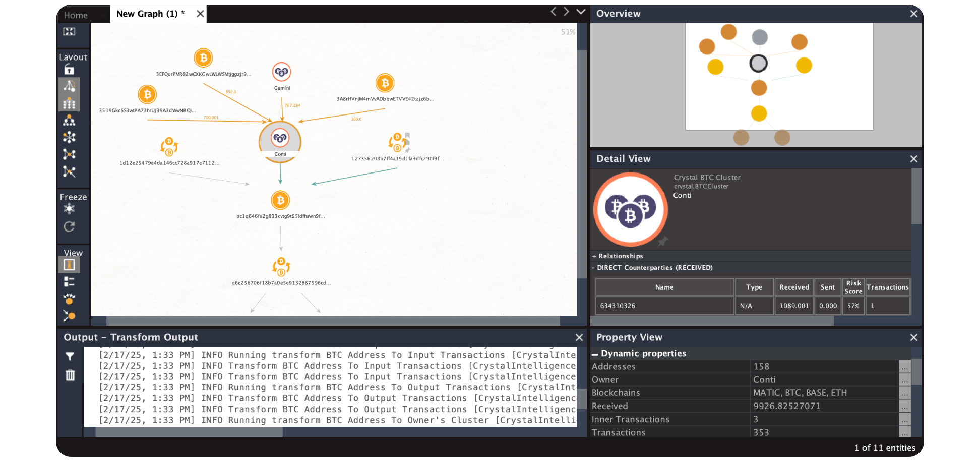Switch to the list view icon under View
The image size is (980, 460).
point(69,281)
